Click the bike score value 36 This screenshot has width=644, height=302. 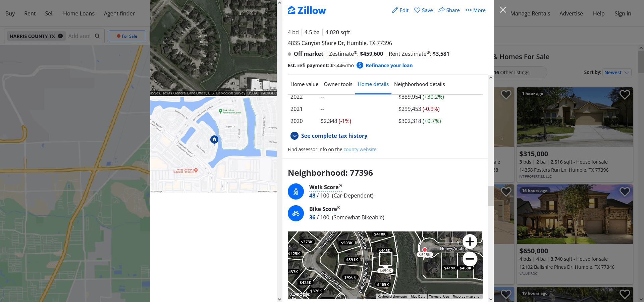[x=312, y=217]
